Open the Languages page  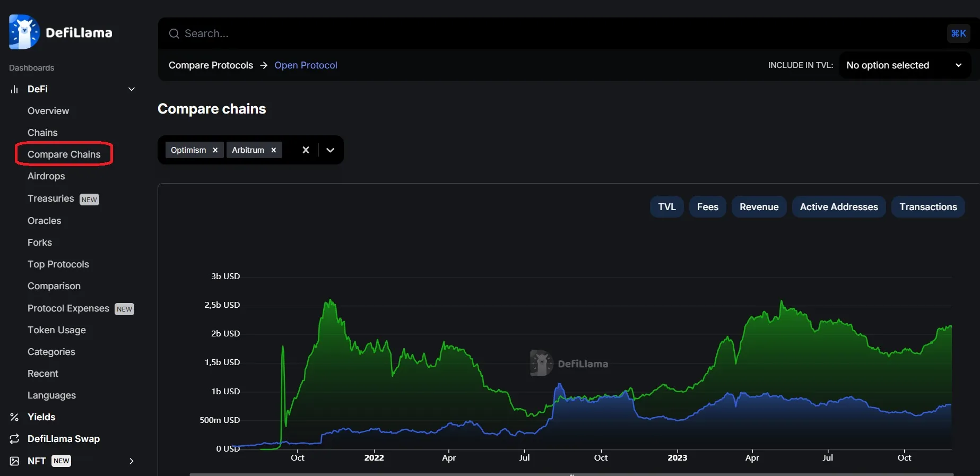pos(51,395)
